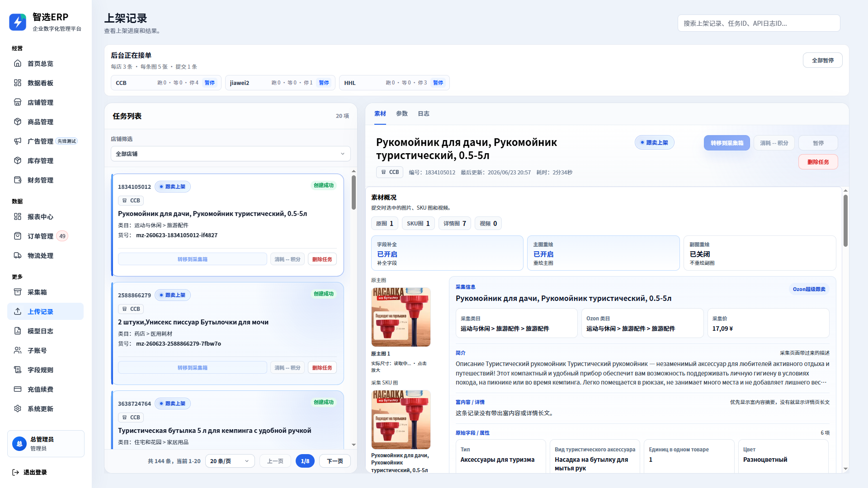Screen dimensions: 868x488
Task: Select the SKU图 1 filter chip
Action: pos(418,223)
